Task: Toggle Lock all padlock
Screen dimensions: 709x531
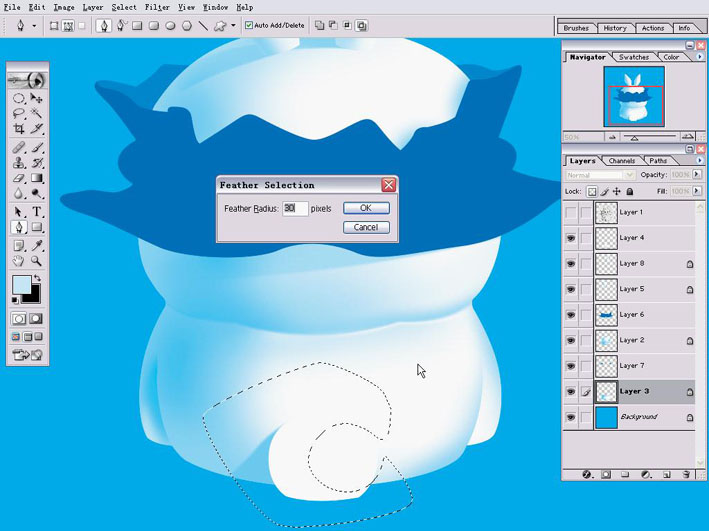Action: (630, 192)
